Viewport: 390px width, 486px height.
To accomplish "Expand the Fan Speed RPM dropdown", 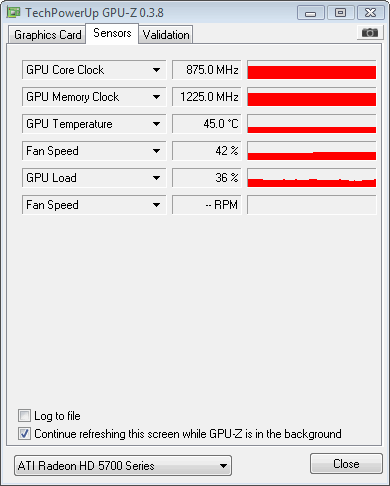I will point(156,205).
